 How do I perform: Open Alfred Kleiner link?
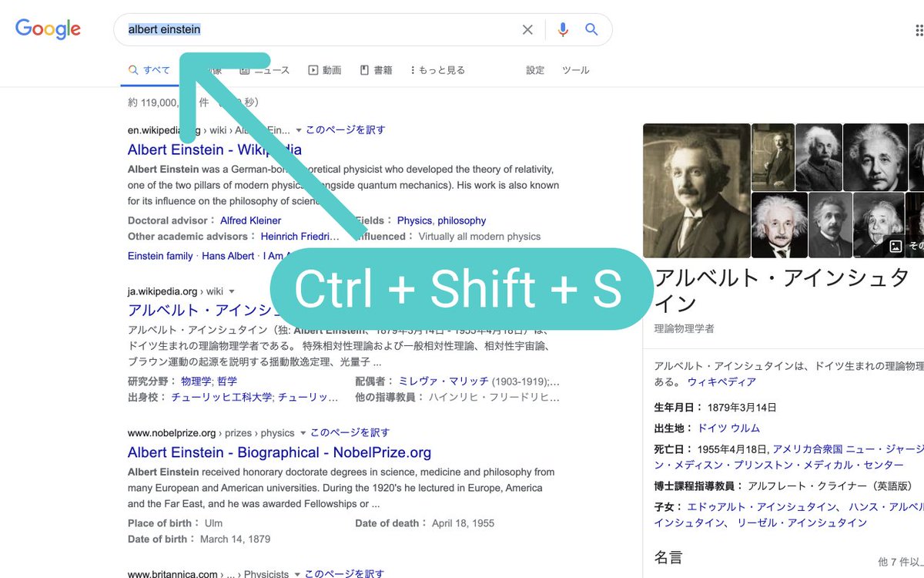[250, 220]
